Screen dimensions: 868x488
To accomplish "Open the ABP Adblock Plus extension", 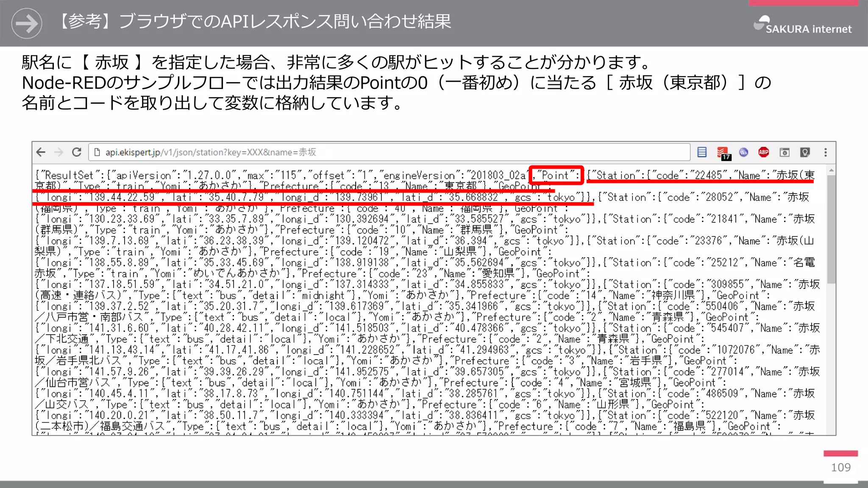I will coord(764,152).
